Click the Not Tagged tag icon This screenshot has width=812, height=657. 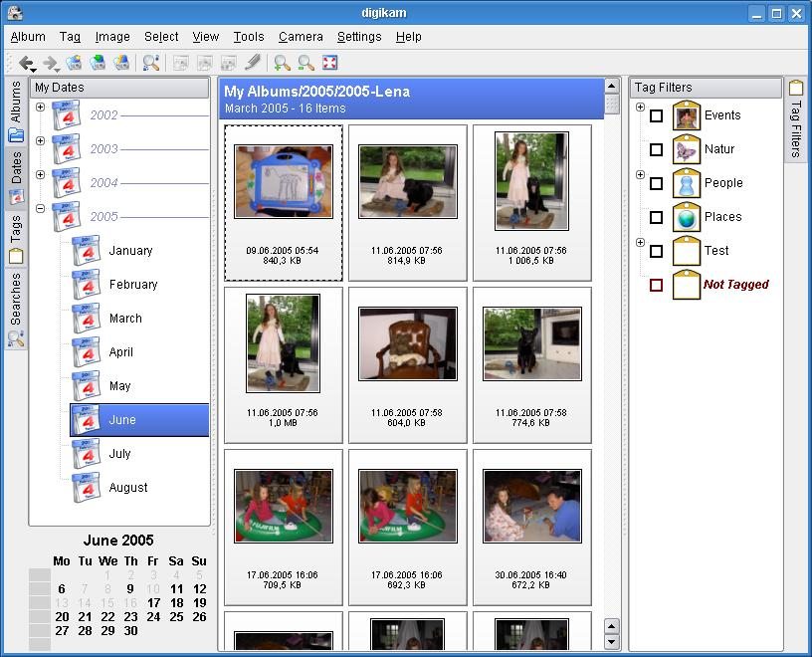click(x=687, y=285)
